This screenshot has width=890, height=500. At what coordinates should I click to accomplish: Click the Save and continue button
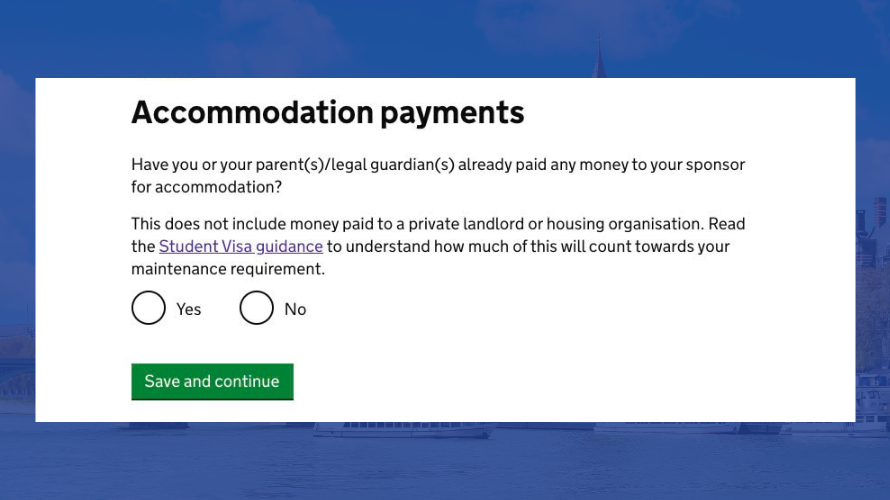[212, 381]
